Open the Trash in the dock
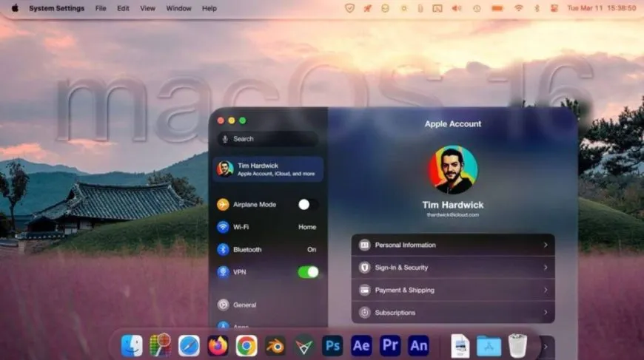The width and height of the screenshot is (644, 360). coord(517,346)
